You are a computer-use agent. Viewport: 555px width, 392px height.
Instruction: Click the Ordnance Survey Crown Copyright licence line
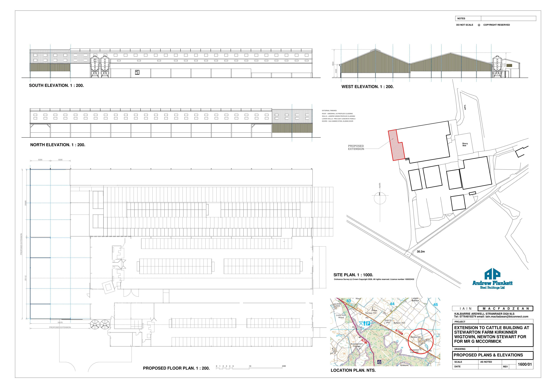374,279
